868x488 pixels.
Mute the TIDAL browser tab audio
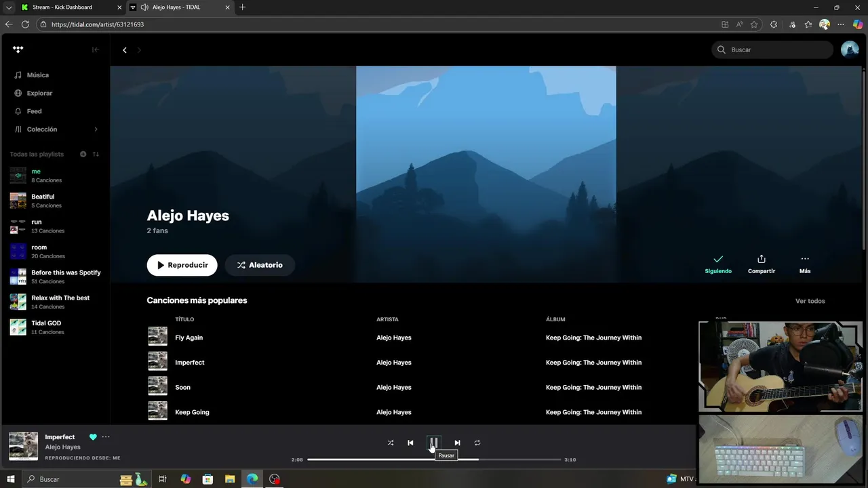(144, 7)
